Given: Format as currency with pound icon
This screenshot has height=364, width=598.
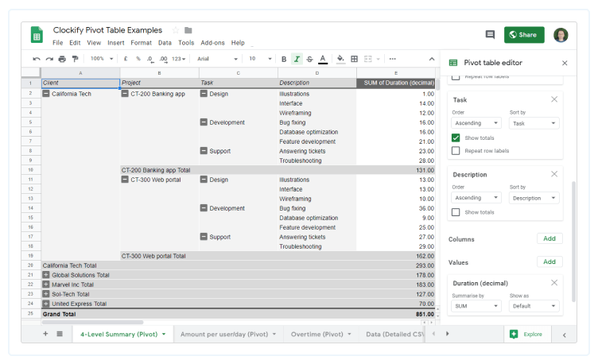Looking at the screenshot, I should [x=126, y=59].
